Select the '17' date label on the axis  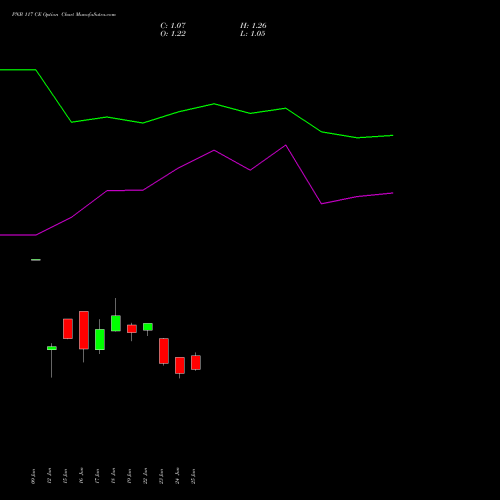[97, 476]
